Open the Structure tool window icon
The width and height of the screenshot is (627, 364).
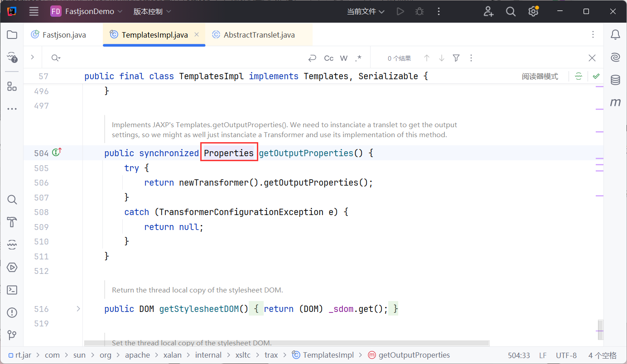point(12,86)
